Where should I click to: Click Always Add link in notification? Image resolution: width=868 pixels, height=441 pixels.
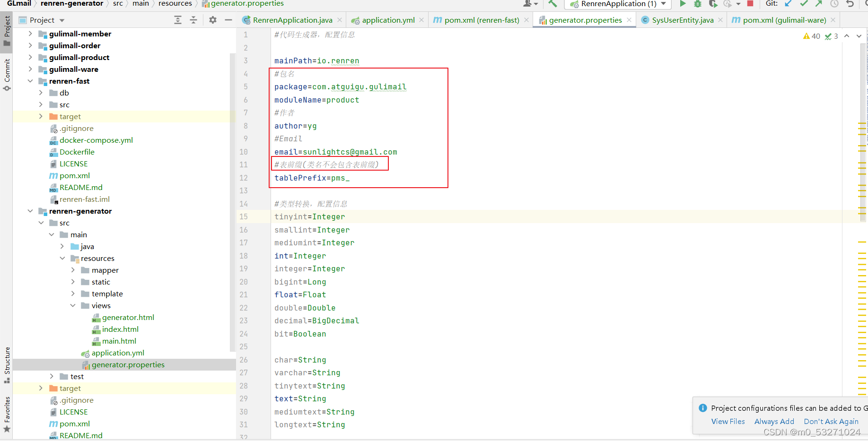pos(774,421)
